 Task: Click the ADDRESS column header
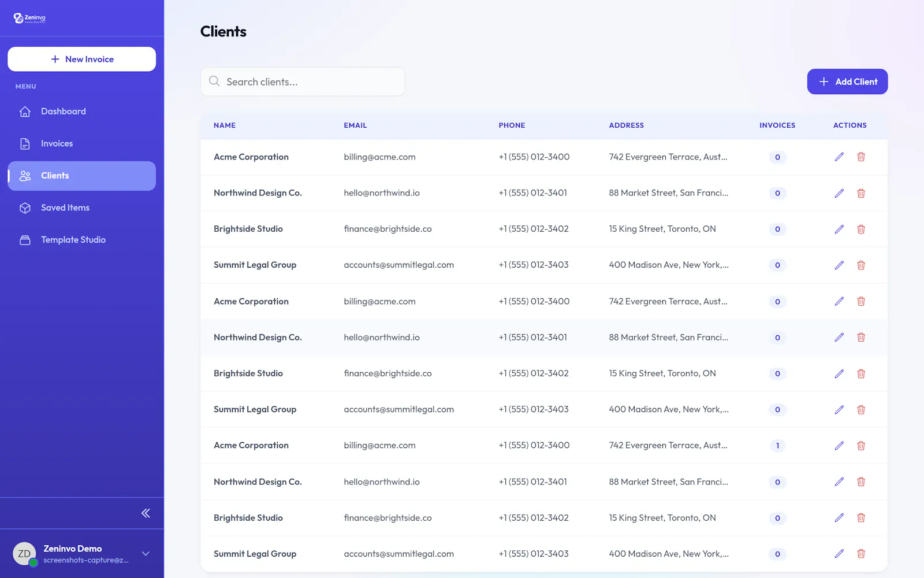(x=626, y=125)
